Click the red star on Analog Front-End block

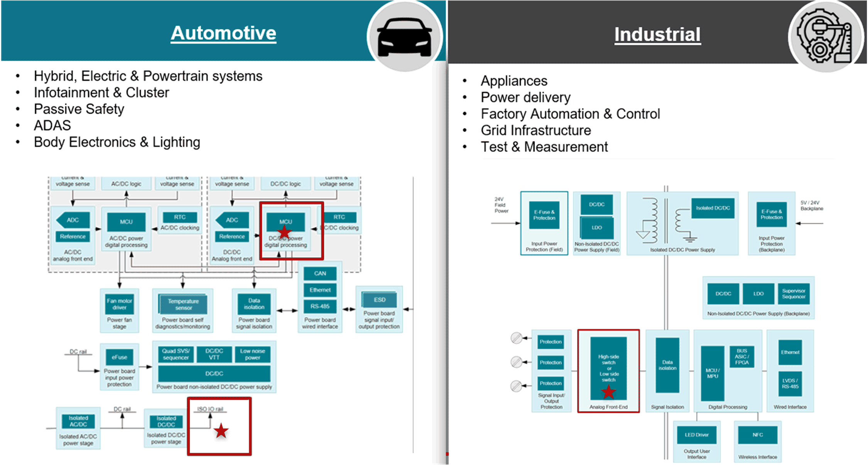tap(608, 393)
